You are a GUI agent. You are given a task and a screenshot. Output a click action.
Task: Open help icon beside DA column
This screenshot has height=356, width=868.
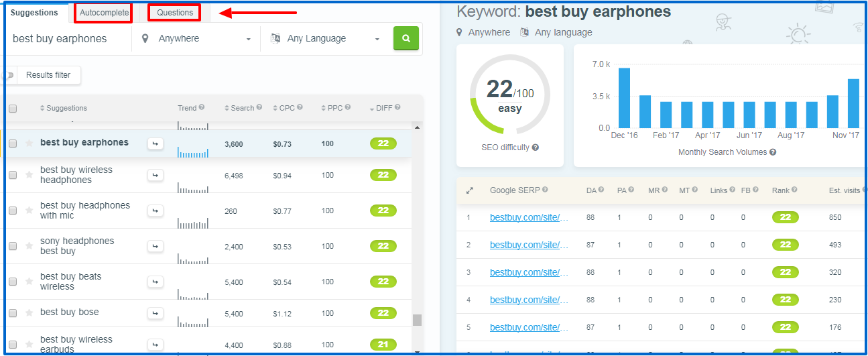click(601, 190)
